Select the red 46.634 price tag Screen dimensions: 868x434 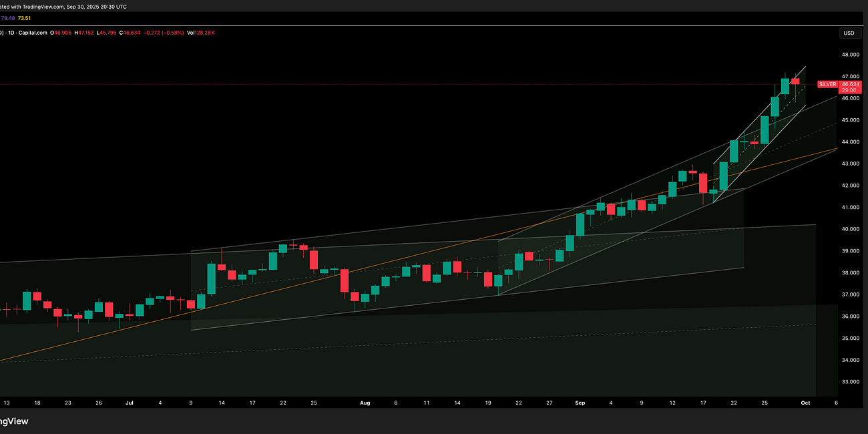tap(849, 84)
